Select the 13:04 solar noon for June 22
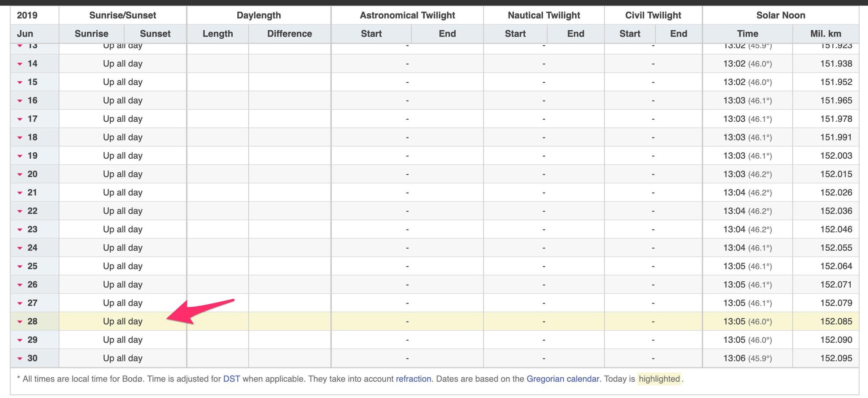 click(x=734, y=211)
